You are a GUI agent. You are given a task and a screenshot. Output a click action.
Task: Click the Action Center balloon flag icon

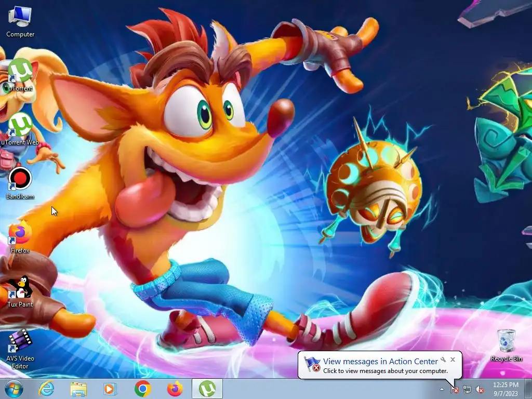tap(312, 364)
